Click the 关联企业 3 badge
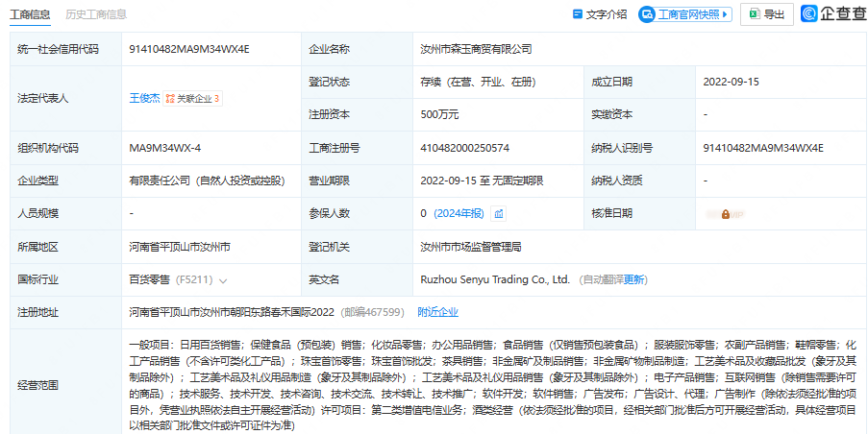The height and width of the screenshot is (434, 868). click(192, 98)
